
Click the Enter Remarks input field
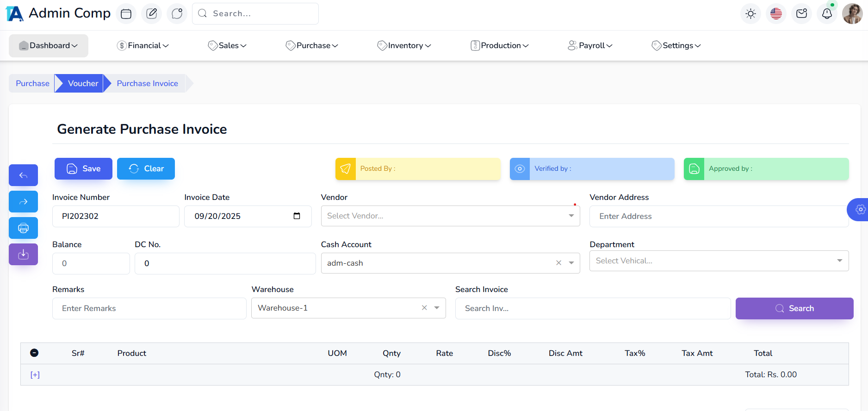click(149, 309)
